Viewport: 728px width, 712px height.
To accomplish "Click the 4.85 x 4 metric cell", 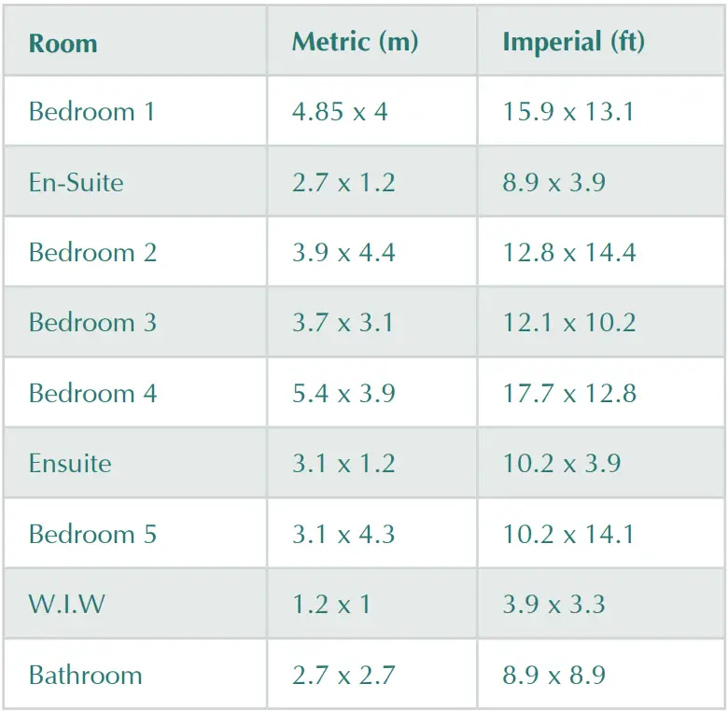I will click(x=340, y=112).
